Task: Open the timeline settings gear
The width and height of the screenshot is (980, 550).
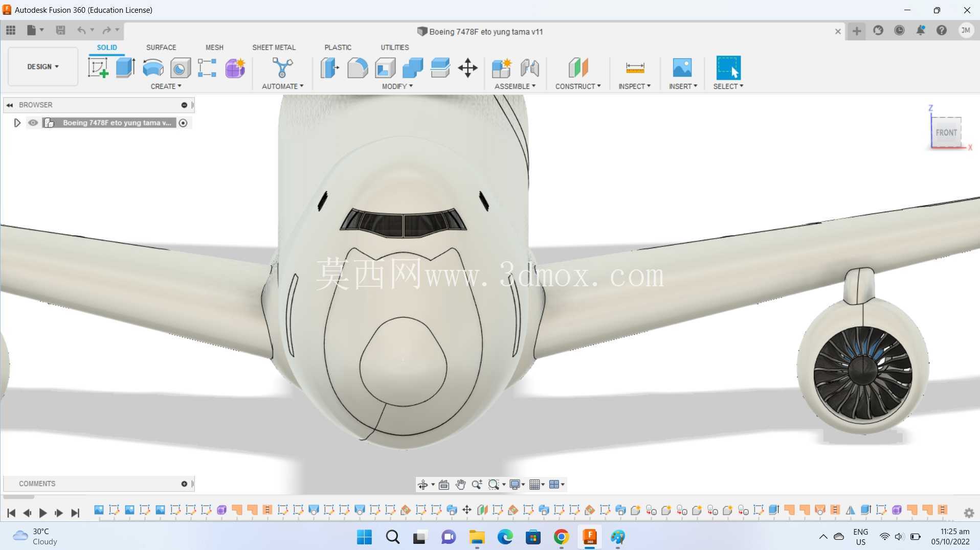Action: [969, 513]
